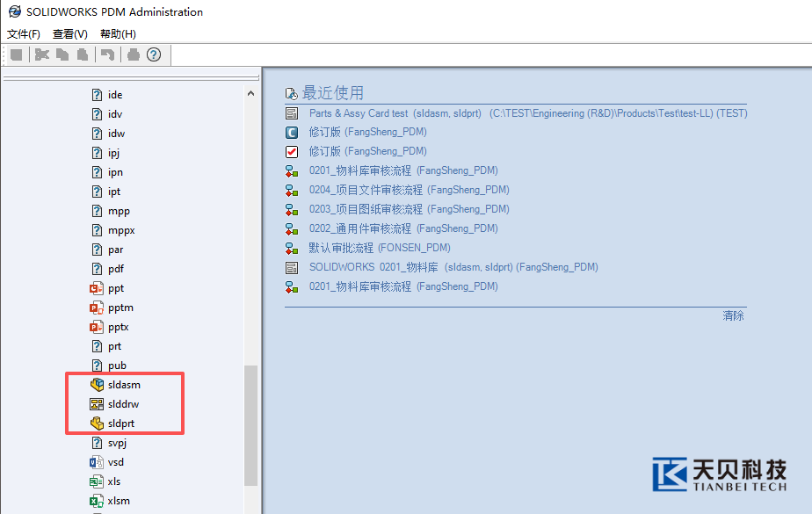This screenshot has height=514, width=812.
Task: Open the 查看(V) menu
Action: 70,34
